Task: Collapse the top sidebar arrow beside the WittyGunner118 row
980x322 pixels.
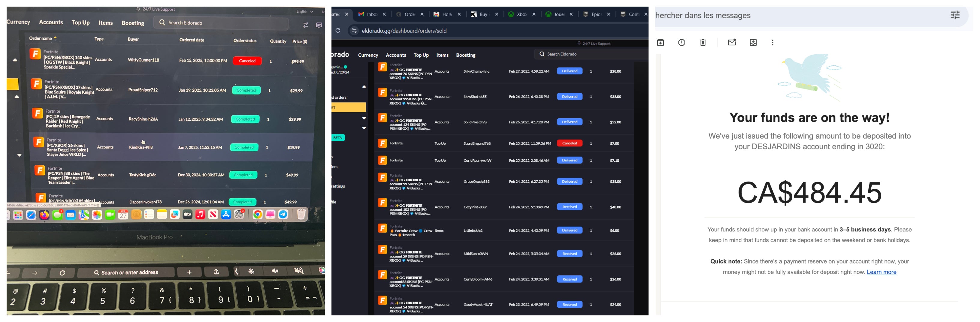Action: pos(15,60)
